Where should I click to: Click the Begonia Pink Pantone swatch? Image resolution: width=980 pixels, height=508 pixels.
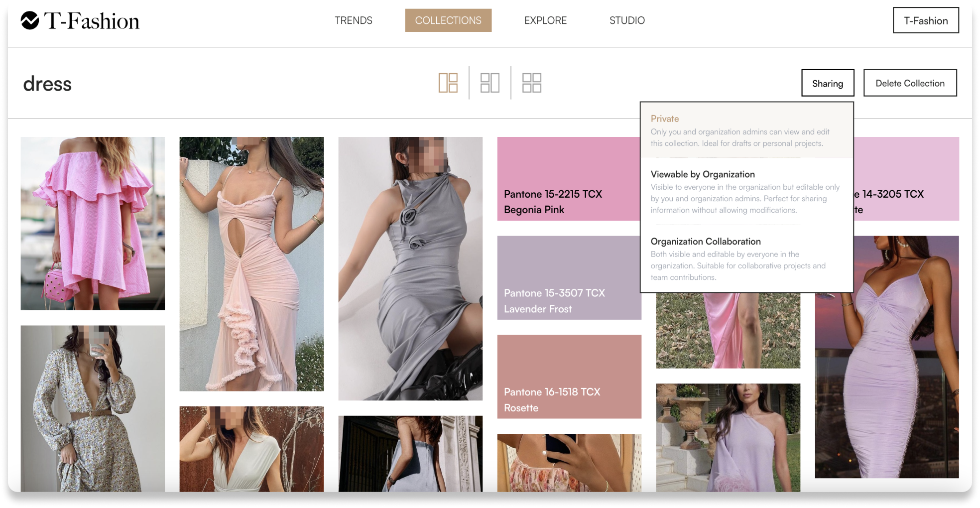pyautogui.click(x=568, y=179)
